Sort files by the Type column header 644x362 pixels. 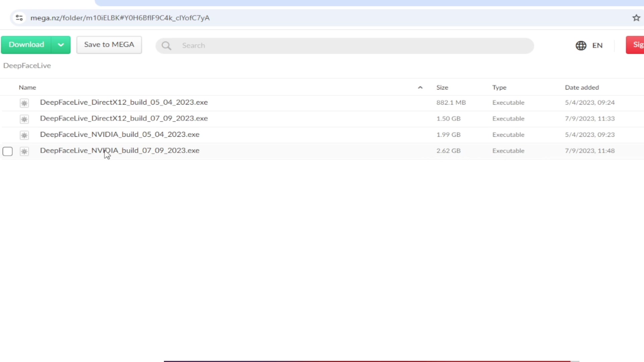(x=499, y=87)
